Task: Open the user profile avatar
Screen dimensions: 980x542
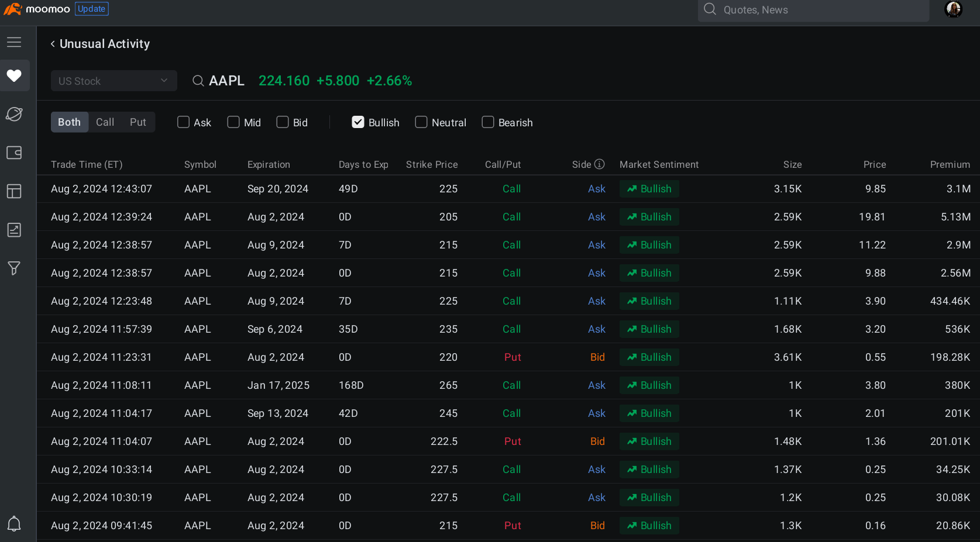Action: point(954,9)
